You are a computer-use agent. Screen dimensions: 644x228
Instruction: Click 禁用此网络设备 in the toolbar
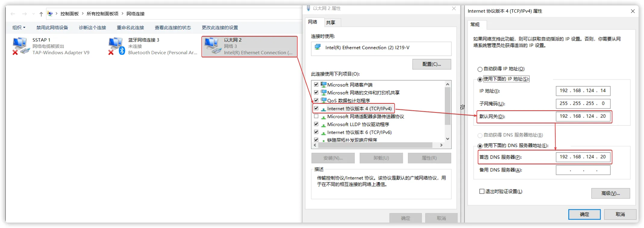[52, 27]
